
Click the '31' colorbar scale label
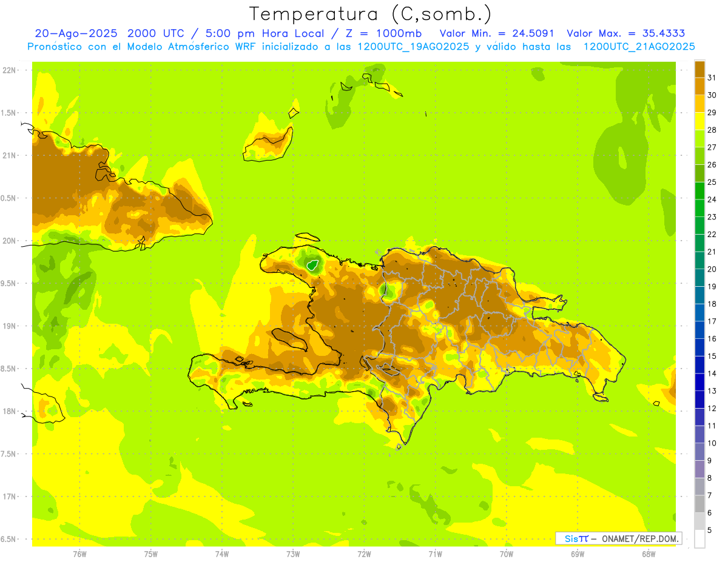[x=712, y=78]
